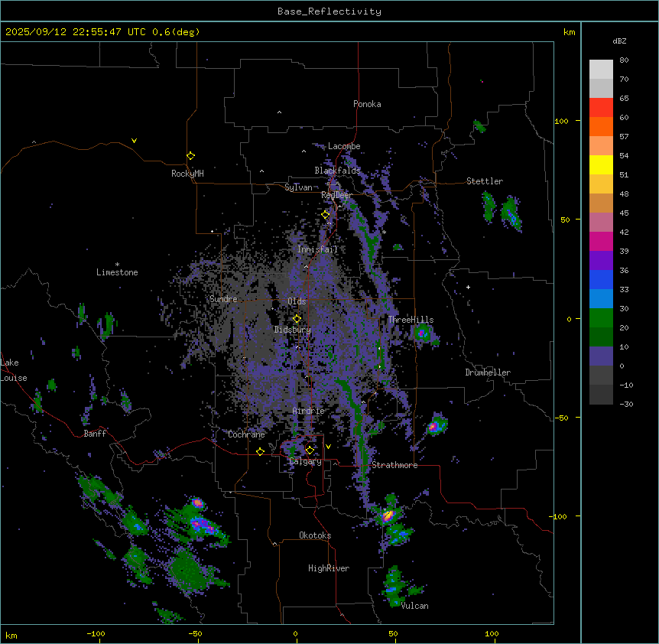659x644 pixels.
Task: Click the Lake Louise label
Action: (14, 370)
